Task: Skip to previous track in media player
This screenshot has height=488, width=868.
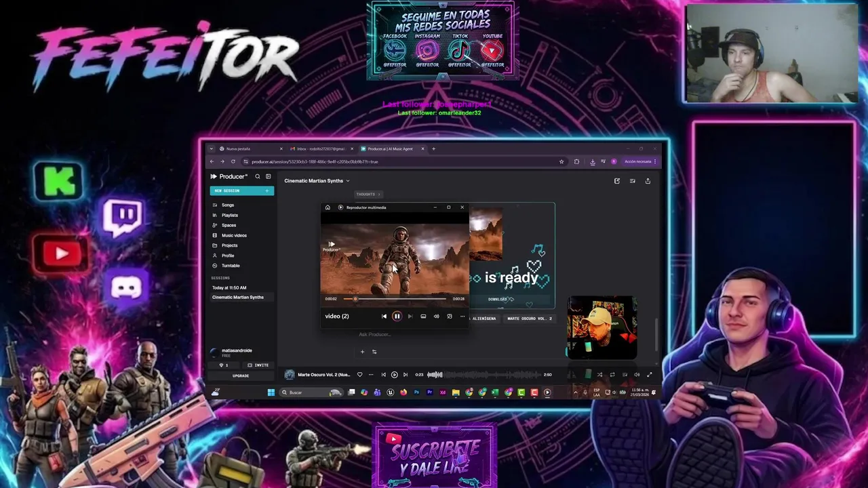Action: [x=384, y=316]
